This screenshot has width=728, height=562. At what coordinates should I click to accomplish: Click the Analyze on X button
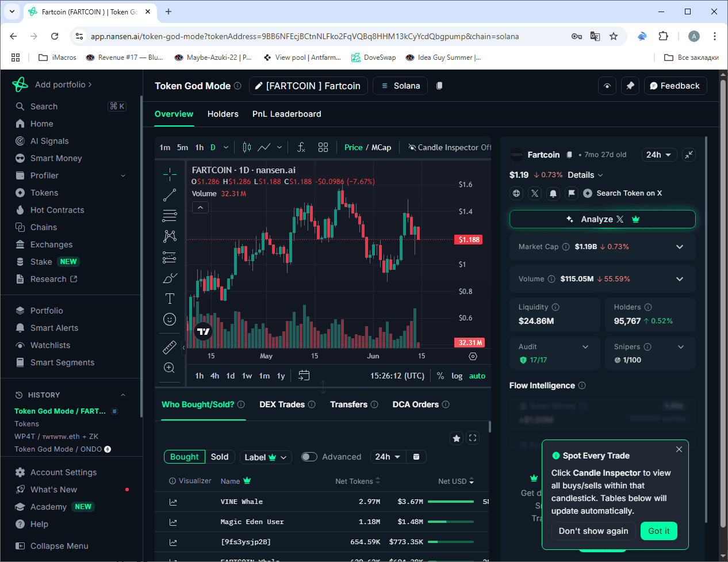click(603, 219)
